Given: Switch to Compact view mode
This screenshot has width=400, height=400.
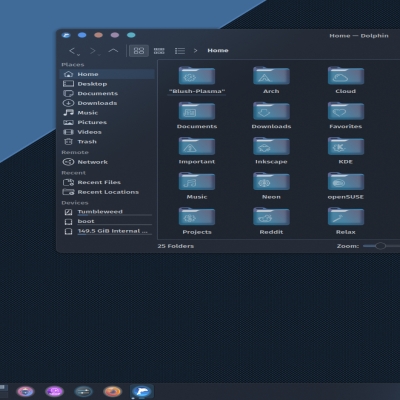Looking at the screenshot, I should (159, 51).
